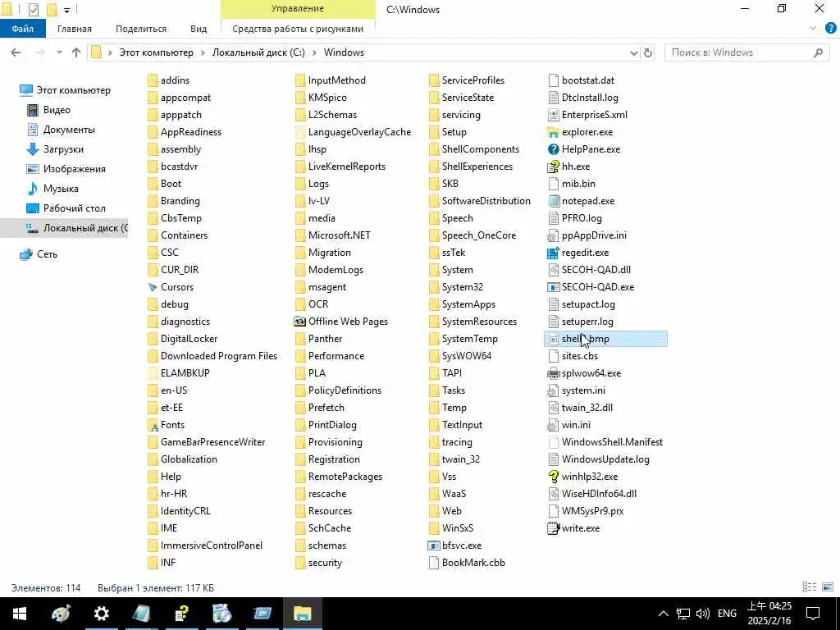Click the Windows breadcrumb segment
This screenshot has width=840, height=630.
(344, 52)
